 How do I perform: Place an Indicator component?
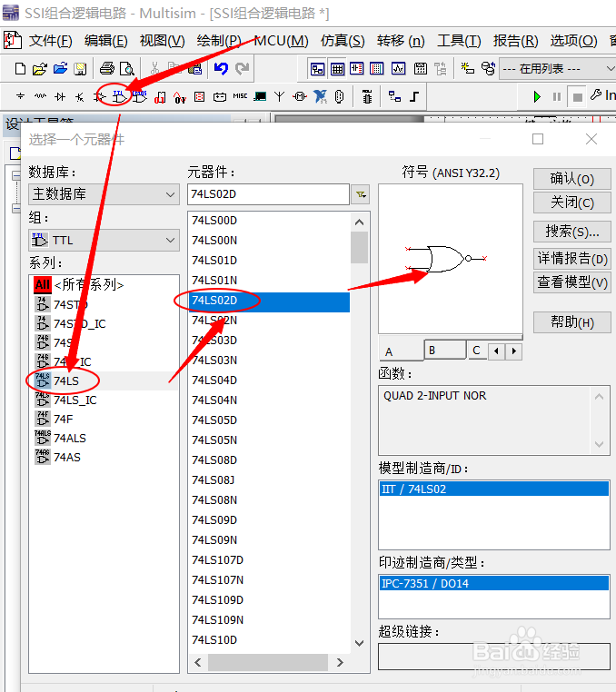[200, 96]
